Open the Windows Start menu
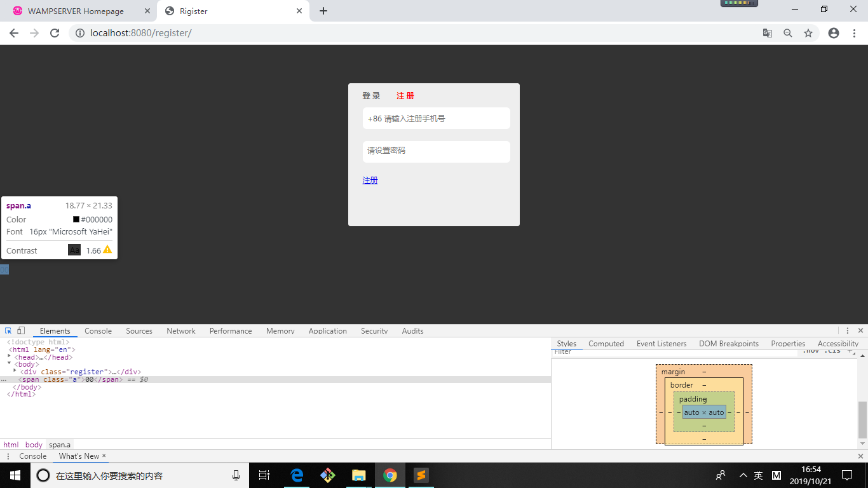 pyautogui.click(x=15, y=475)
